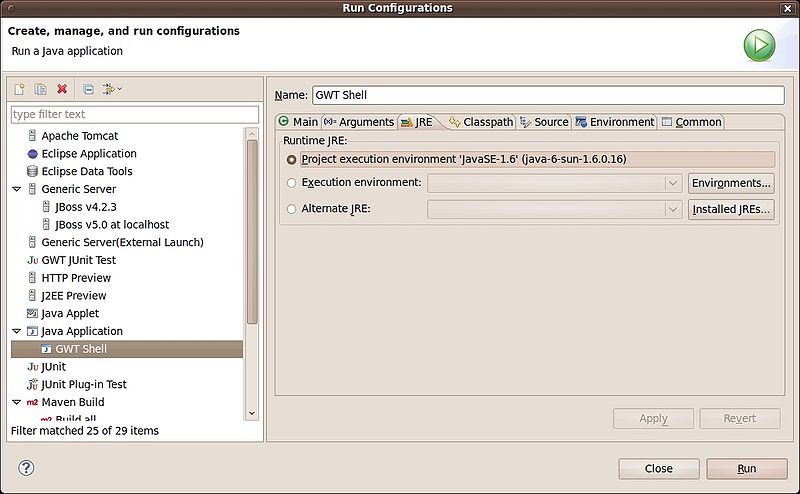This screenshot has height=494, width=800.
Task: Click the Run button
Action: [747, 468]
